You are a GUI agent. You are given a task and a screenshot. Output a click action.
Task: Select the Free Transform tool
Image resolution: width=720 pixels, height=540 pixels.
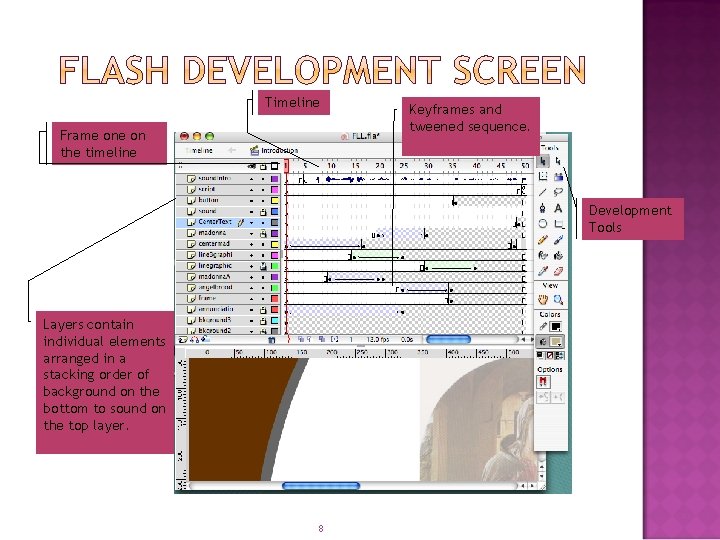(x=543, y=176)
